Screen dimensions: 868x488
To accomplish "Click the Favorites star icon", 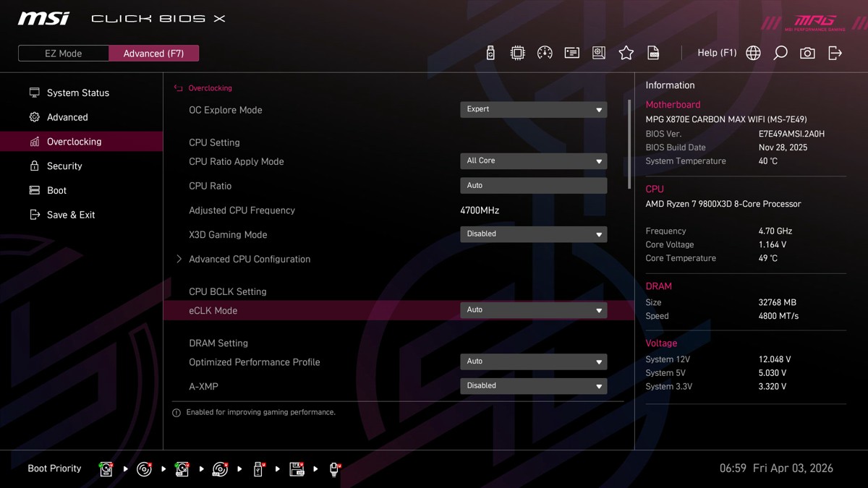I will [x=626, y=53].
